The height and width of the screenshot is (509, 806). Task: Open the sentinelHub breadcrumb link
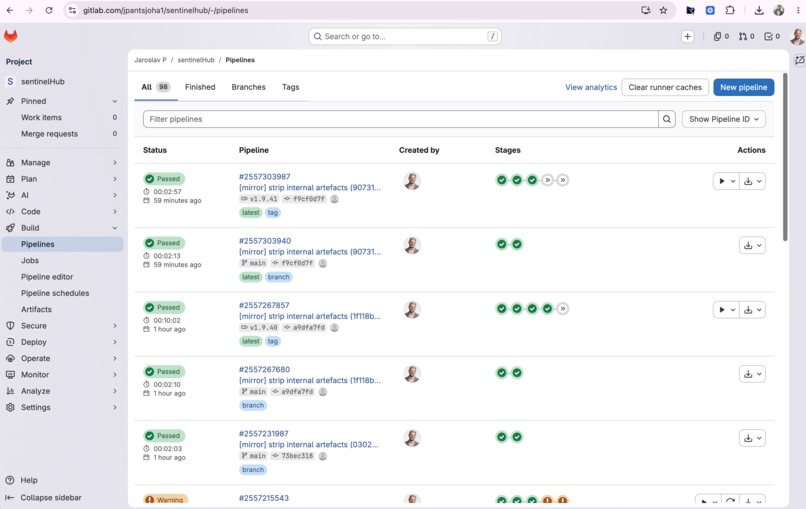pyautogui.click(x=196, y=60)
